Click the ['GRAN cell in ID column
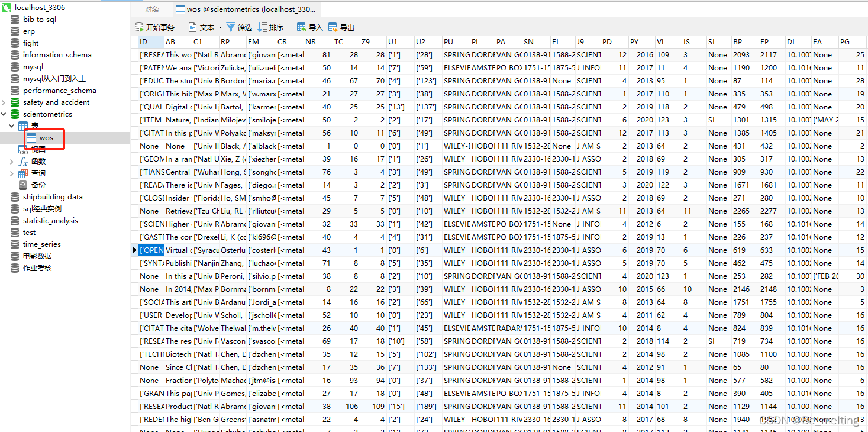This screenshot has height=432, width=868. tap(151, 394)
